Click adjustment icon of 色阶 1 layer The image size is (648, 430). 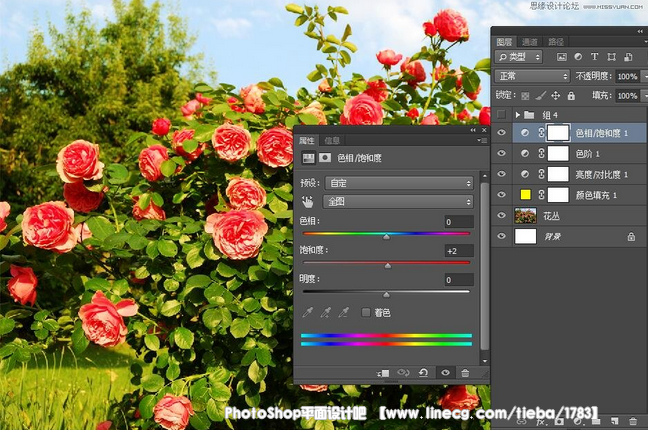525,153
